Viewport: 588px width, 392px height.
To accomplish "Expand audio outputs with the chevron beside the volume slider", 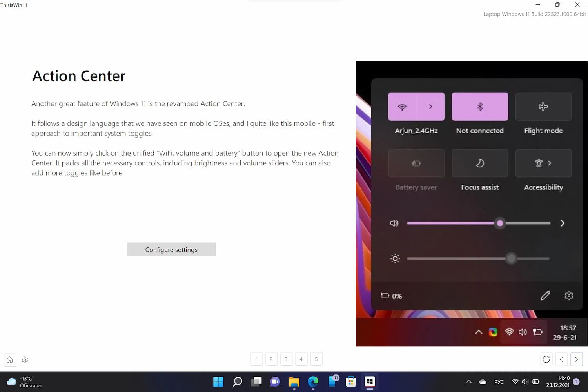I will click(x=563, y=223).
